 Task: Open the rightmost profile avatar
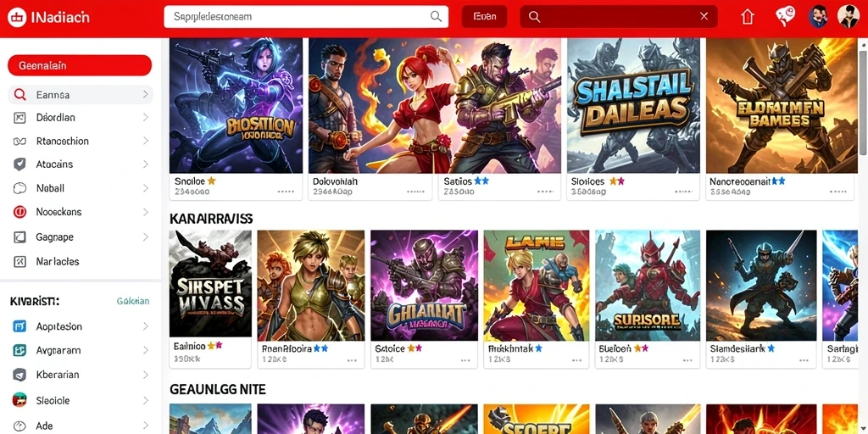pyautogui.click(x=847, y=17)
